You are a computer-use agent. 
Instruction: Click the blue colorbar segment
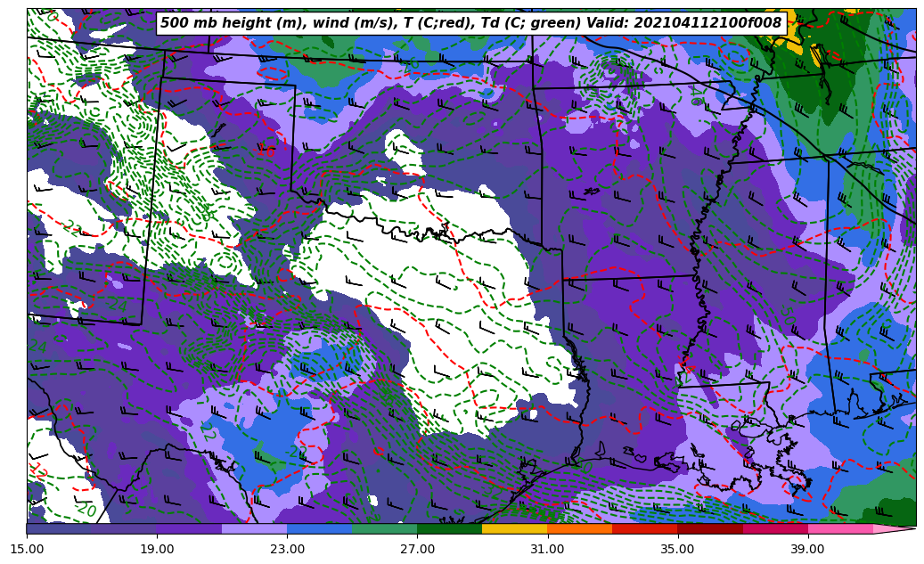(320, 528)
